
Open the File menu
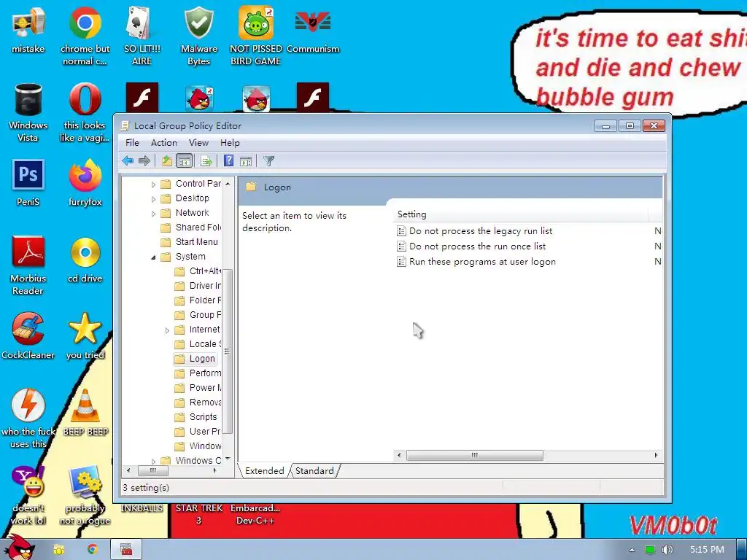point(132,143)
